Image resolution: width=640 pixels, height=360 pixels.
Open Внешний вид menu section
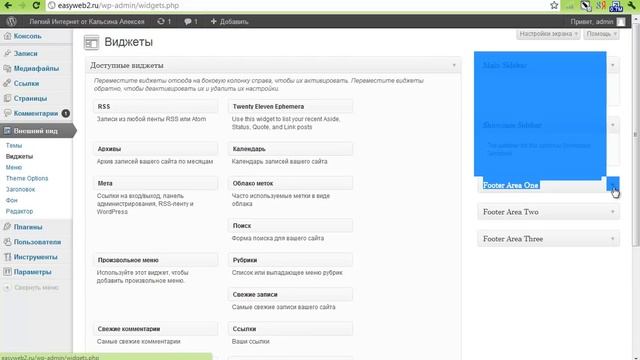coord(36,131)
